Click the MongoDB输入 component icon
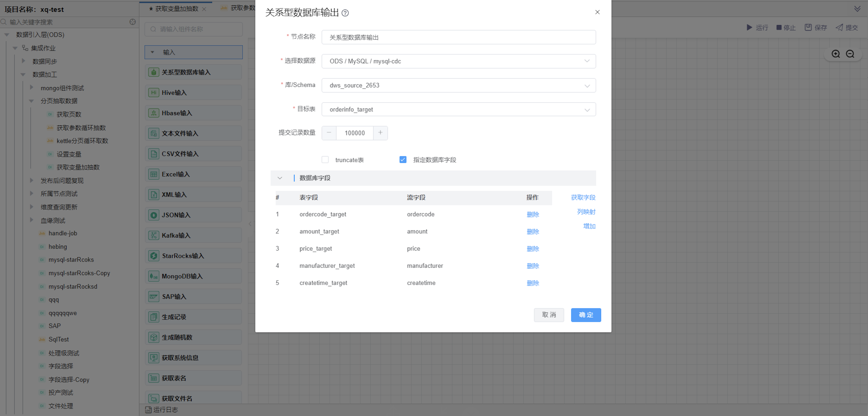The width and height of the screenshot is (868, 416). [154, 276]
